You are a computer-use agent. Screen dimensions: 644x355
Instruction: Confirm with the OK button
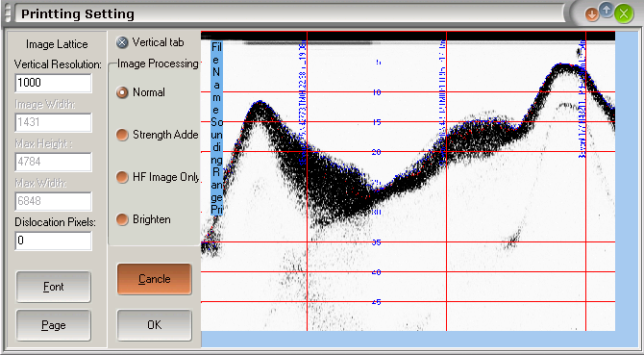point(155,325)
